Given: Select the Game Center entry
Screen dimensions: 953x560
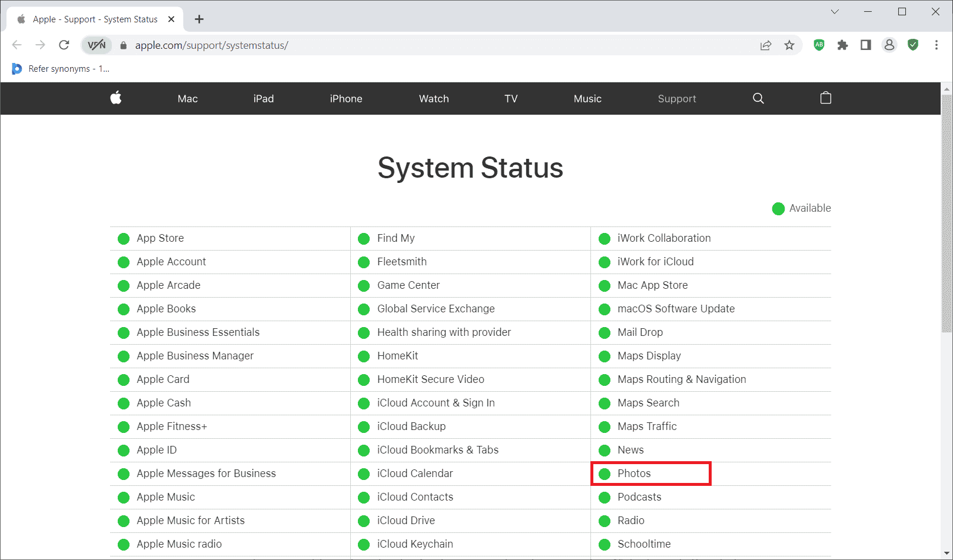Looking at the screenshot, I should click(409, 285).
